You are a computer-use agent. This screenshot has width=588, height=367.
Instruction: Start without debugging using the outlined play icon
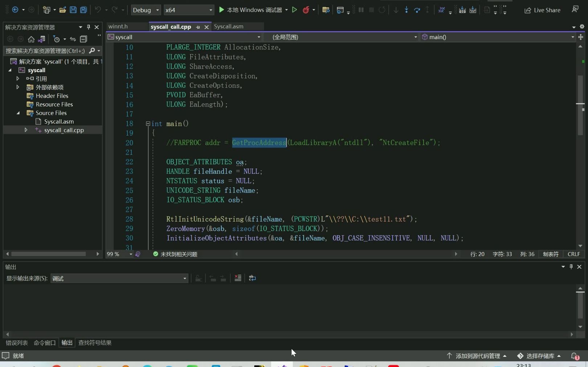(x=294, y=10)
